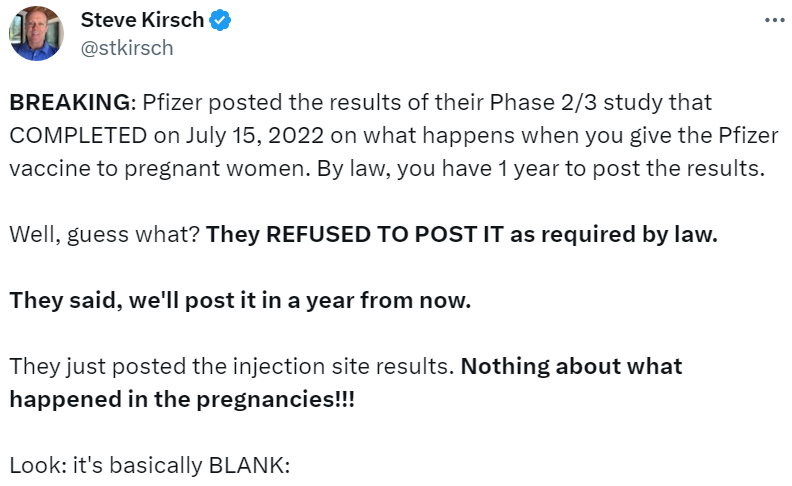The image size is (792, 486).
Task: Click the text "Well, guess what?"
Action: tap(104, 236)
